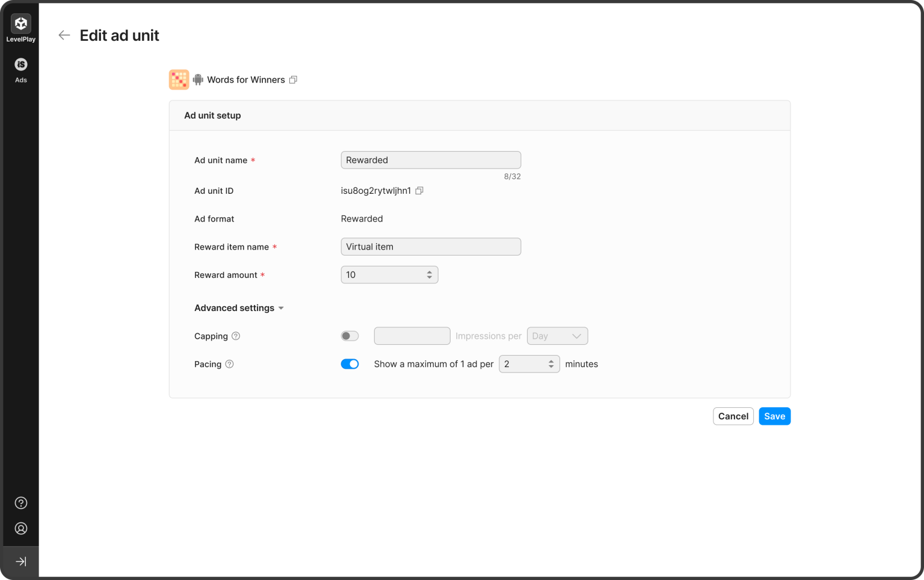Collapse the sidebar using the arrow icon
The width and height of the screenshot is (924, 580).
click(20, 561)
